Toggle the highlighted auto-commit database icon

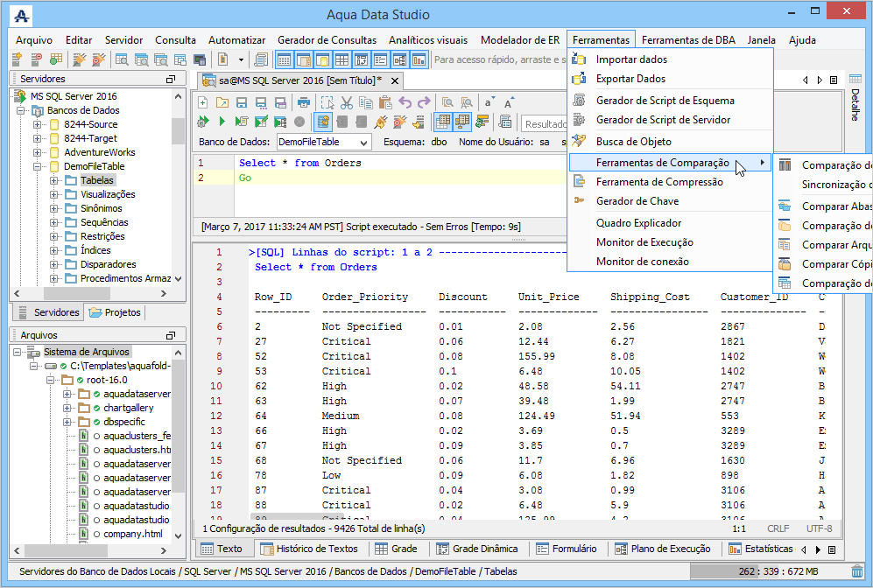click(322, 122)
